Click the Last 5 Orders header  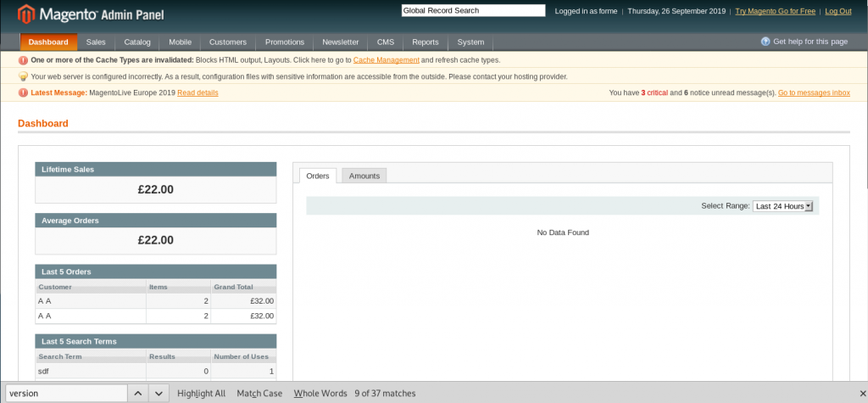[156, 271]
